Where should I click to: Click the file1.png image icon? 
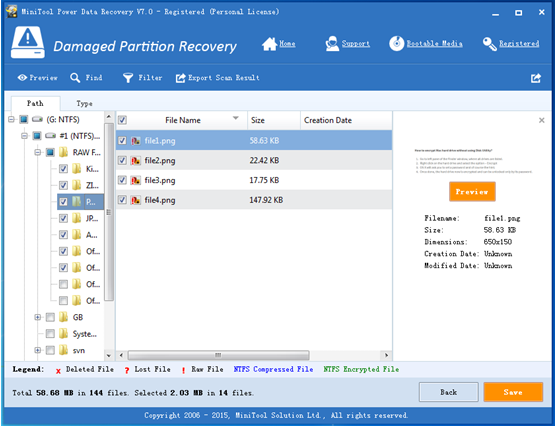pyautogui.click(x=136, y=141)
